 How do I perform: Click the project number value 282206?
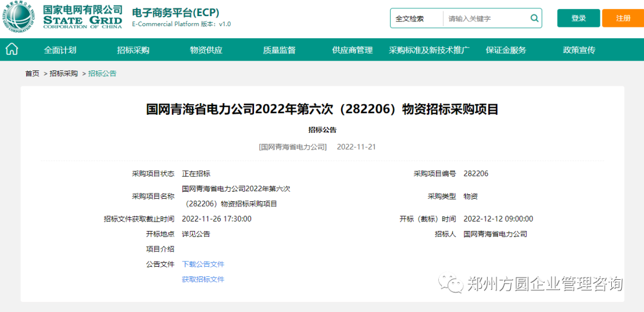point(476,174)
